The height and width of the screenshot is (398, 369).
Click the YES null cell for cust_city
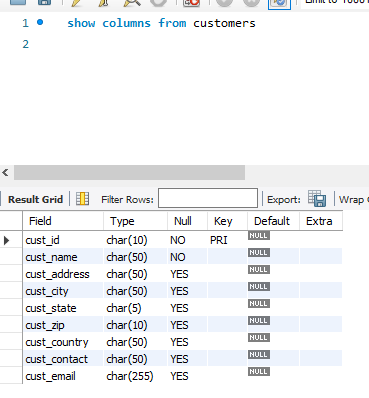pyautogui.click(x=187, y=291)
